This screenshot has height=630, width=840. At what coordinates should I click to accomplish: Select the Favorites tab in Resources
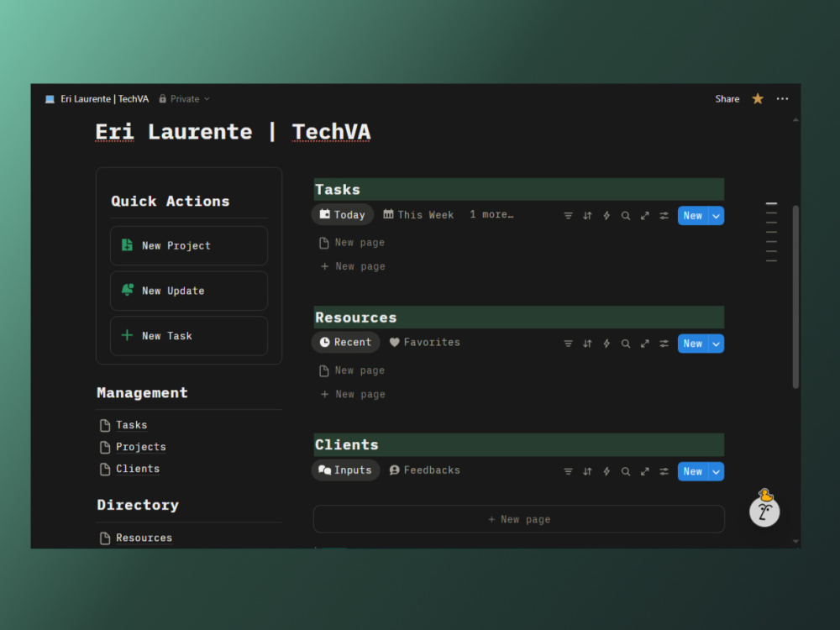coord(425,343)
